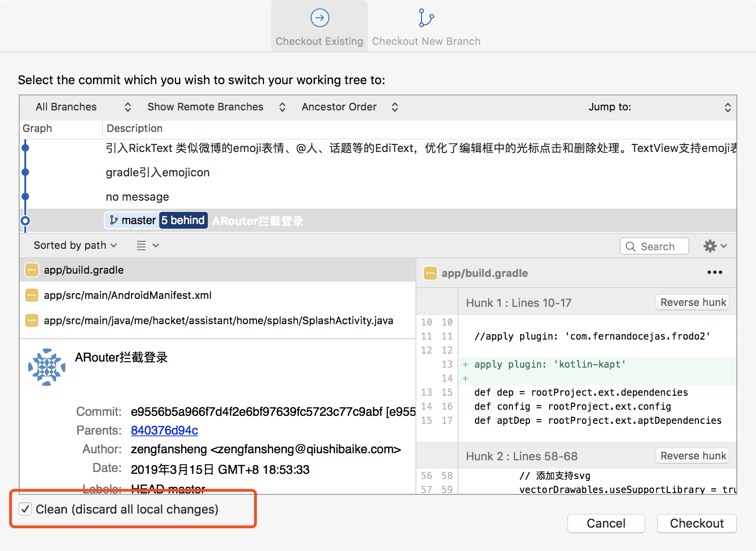The image size is (756, 551).
Task: Switch to Checkout Existing tab
Action: point(320,27)
